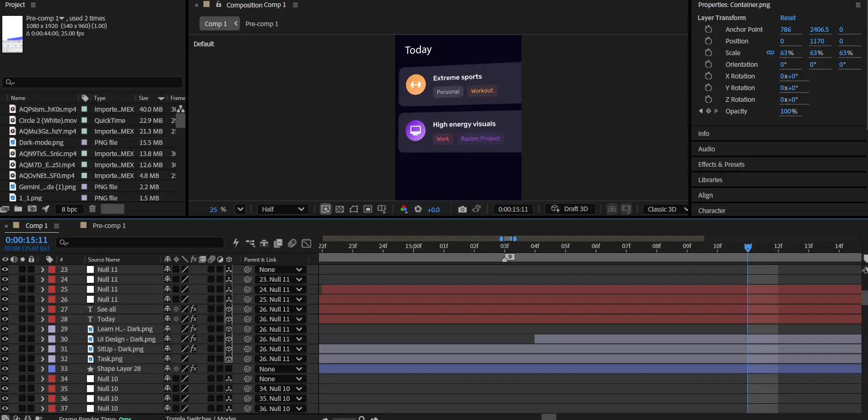The height and width of the screenshot is (420, 868).
Task: Enable Frame Blending icon in timeline header
Action: click(x=278, y=243)
